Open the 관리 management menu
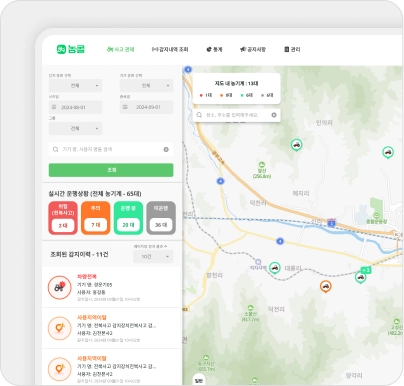The width and height of the screenshot is (404, 386). [292, 49]
